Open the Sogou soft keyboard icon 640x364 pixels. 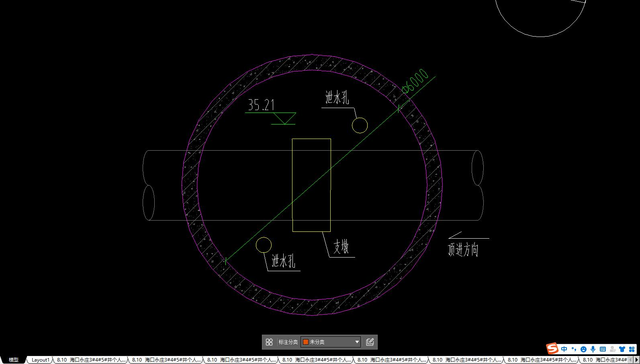pyautogui.click(x=603, y=349)
